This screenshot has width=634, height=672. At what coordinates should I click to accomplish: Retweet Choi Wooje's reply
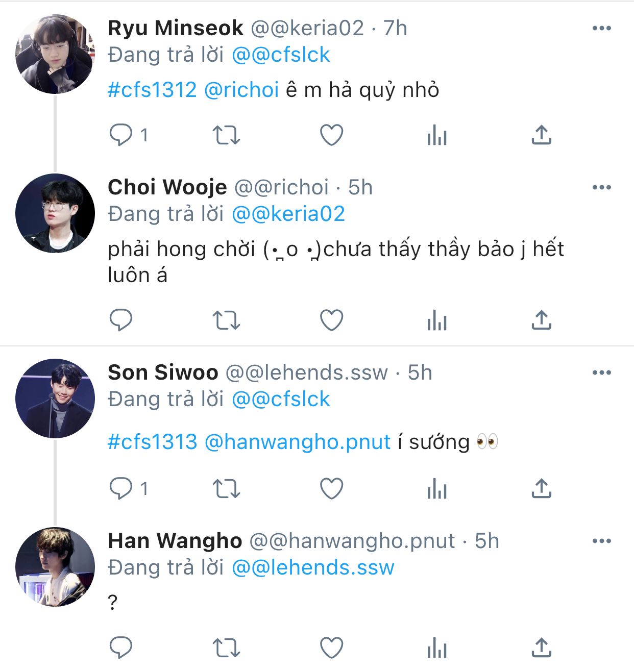pos(226,320)
